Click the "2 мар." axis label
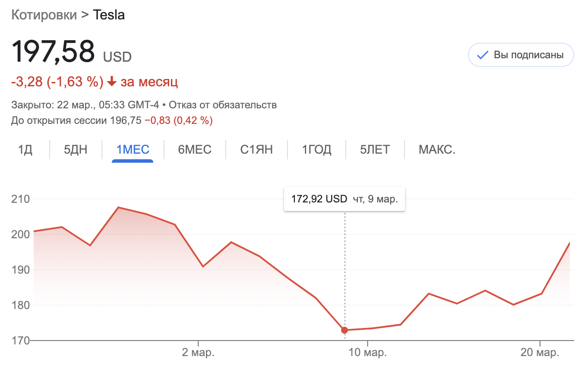The width and height of the screenshot is (588, 366). tap(198, 353)
